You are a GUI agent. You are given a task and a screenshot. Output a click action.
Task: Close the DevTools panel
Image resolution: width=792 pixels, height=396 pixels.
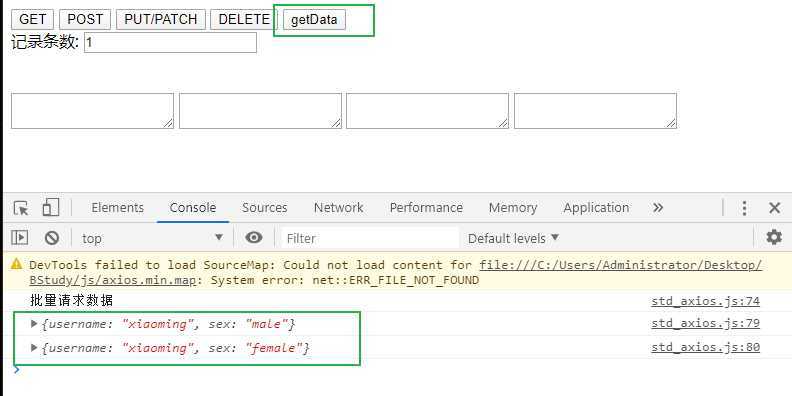[x=774, y=208]
